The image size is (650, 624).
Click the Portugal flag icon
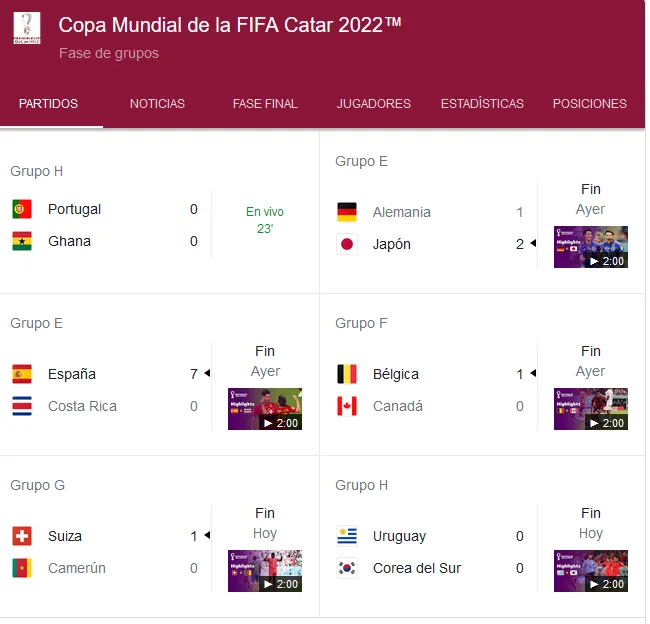pyautogui.click(x=22, y=210)
